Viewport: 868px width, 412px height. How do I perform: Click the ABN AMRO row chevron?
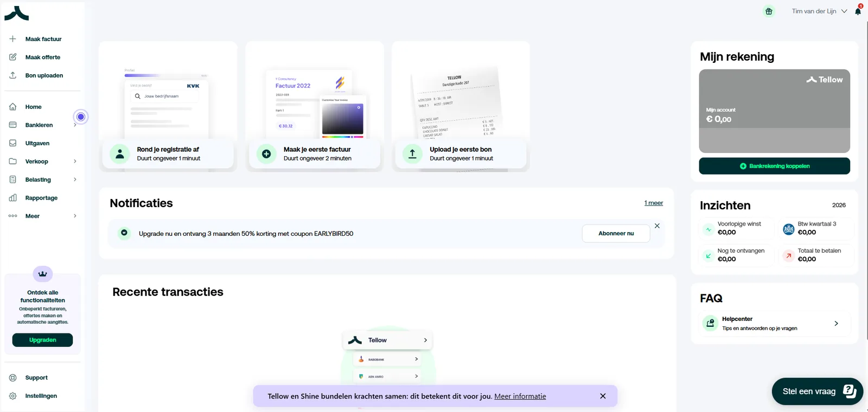pyautogui.click(x=416, y=376)
